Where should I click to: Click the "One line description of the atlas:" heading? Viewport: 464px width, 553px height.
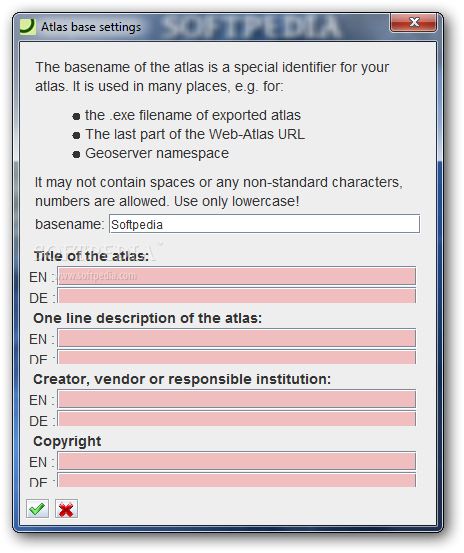(147, 318)
